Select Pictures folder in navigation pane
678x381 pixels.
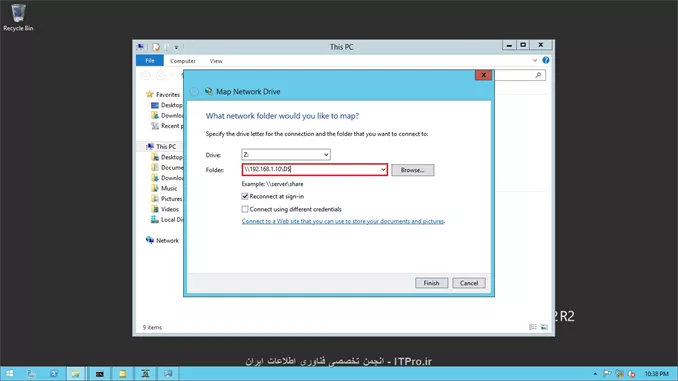(x=167, y=199)
